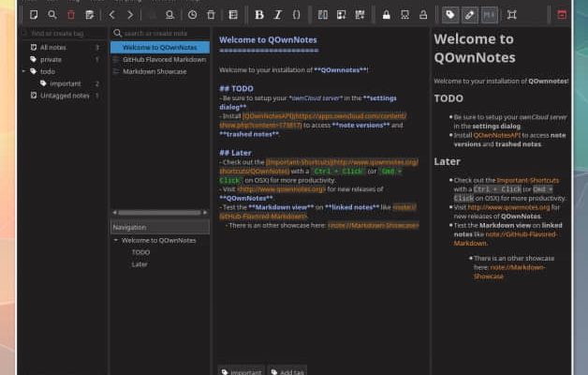588x375 pixels.
Task: Go back in note history
Action: tap(111, 15)
